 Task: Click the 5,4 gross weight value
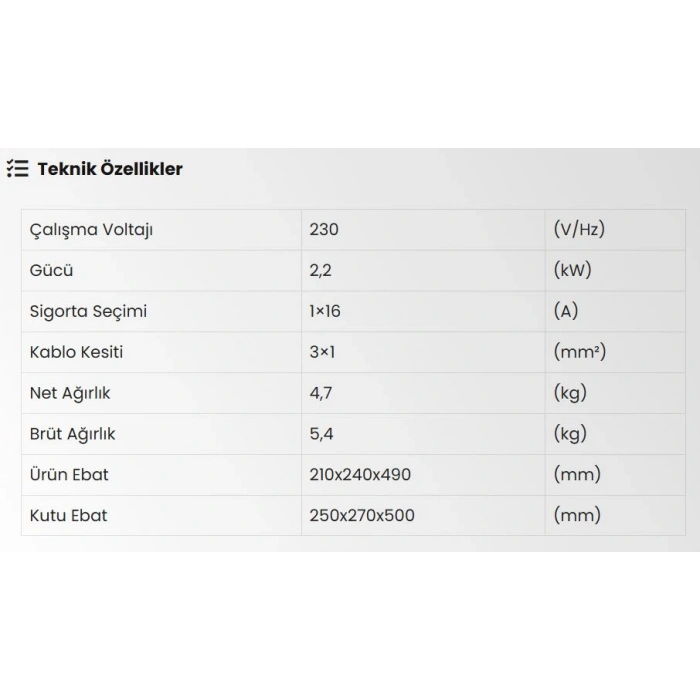click(320, 434)
